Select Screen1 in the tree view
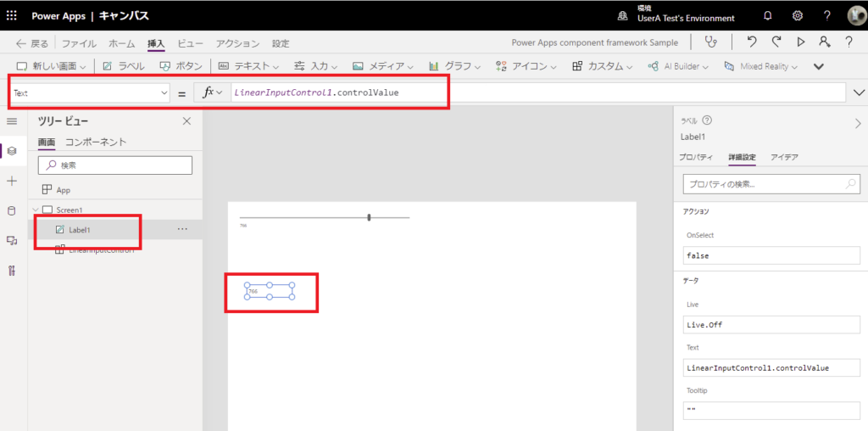The image size is (868, 431). 70,210
